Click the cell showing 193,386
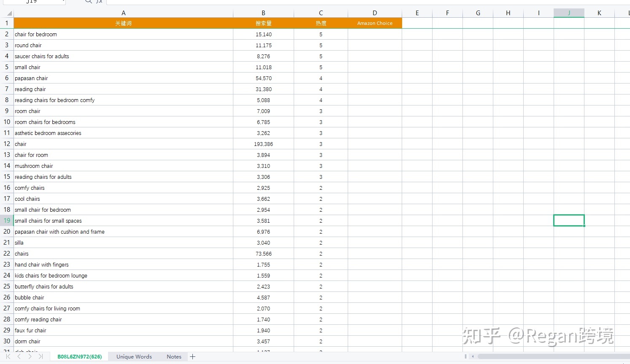The image size is (630, 364). click(x=263, y=144)
